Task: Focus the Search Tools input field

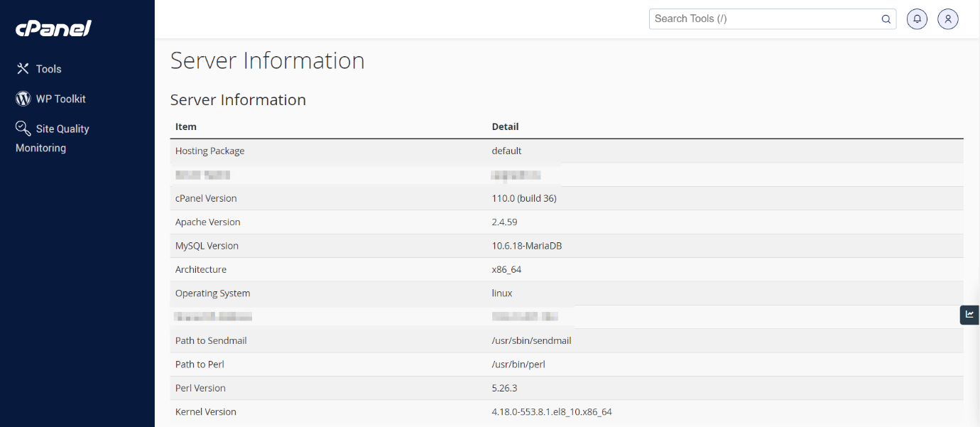Action: 763,19
